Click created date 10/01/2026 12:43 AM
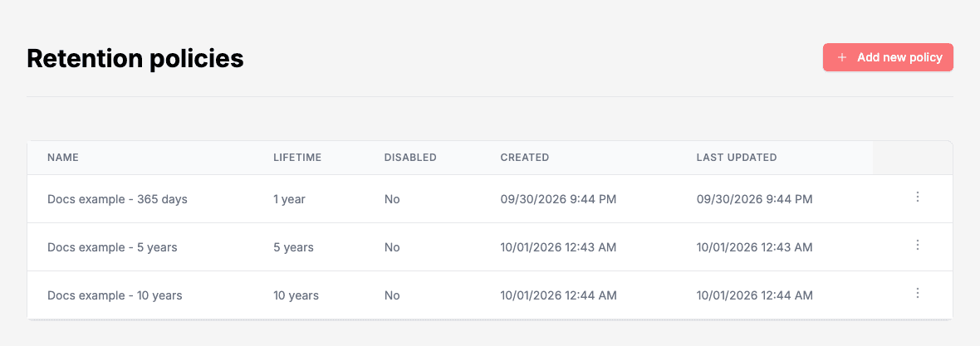The image size is (980, 346). click(x=559, y=247)
